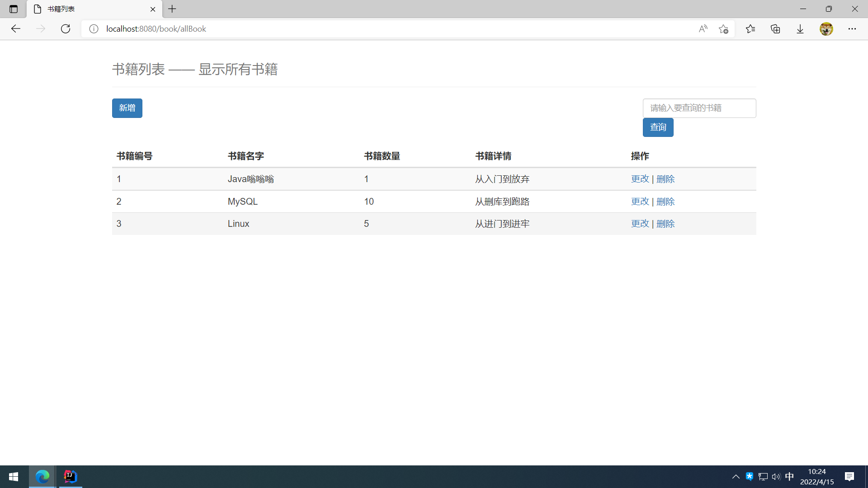Add this page to favorites
Screen dimensions: 868x488
723,29
